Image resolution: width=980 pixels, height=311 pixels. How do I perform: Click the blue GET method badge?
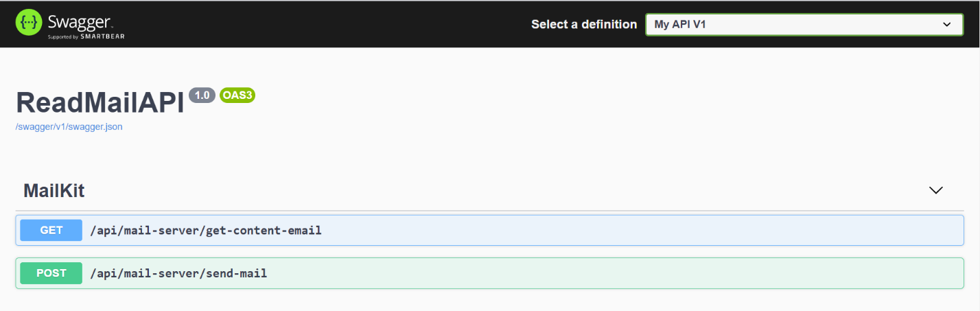coord(51,230)
